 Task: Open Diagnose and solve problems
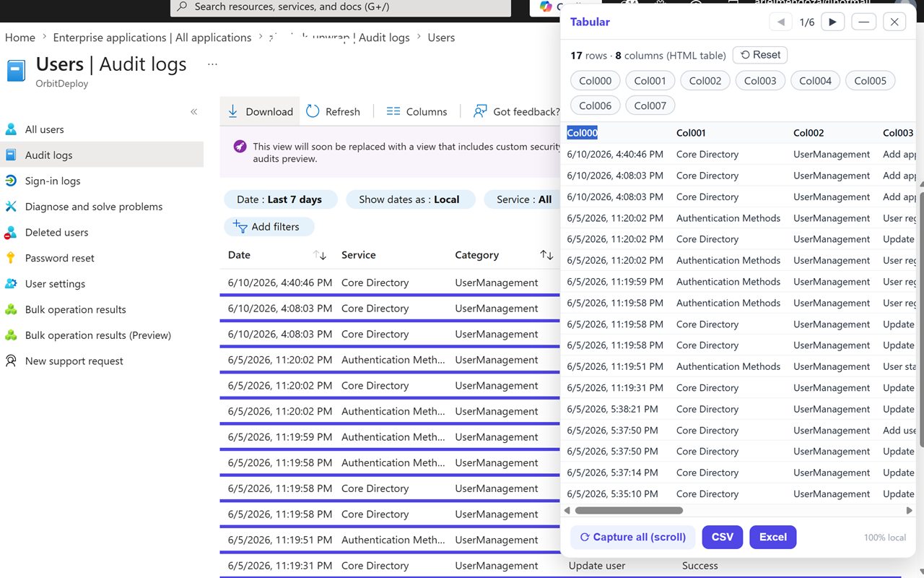(x=93, y=207)
